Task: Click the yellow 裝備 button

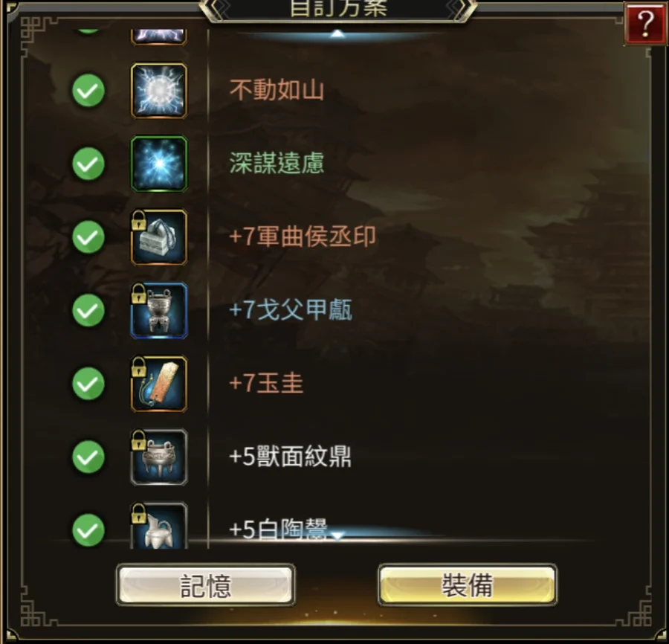Action: pos(468,585)
